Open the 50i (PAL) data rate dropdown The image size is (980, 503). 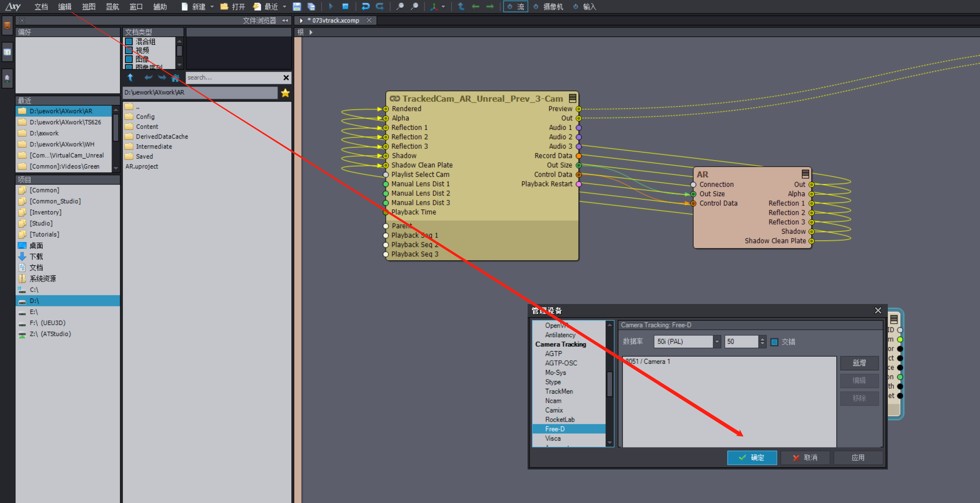coord(717,342)
